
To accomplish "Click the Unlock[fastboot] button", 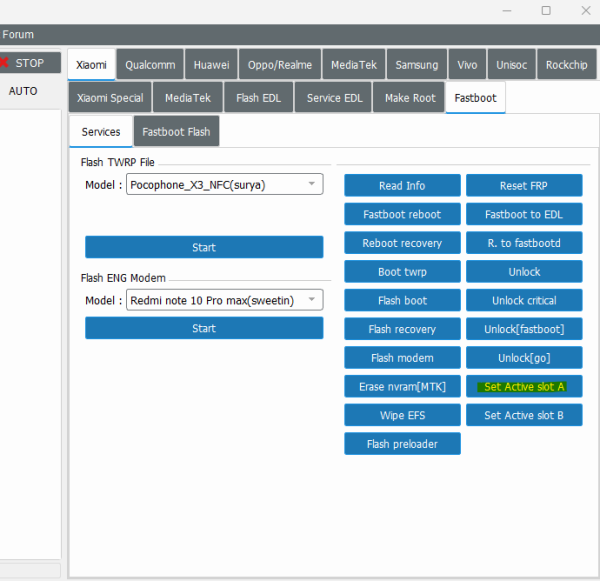I will pyautogui.click(x=524, y=329).
